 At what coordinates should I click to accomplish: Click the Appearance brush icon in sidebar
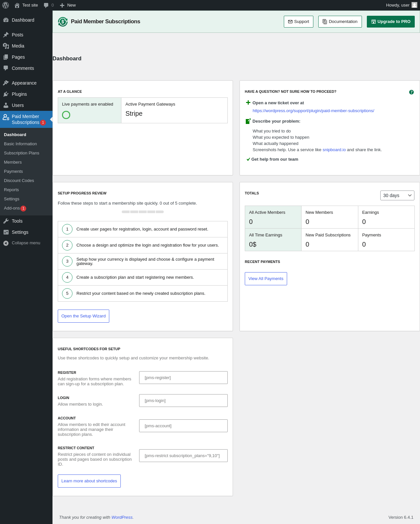pyautogui.click(x=6, y=83)
